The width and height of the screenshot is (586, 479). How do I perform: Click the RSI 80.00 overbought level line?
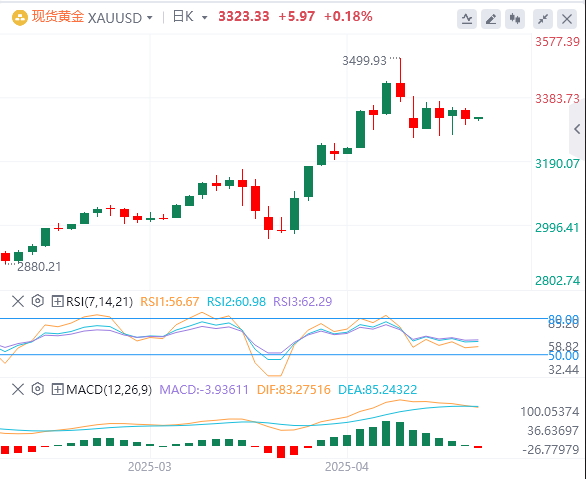click(273, 319)
